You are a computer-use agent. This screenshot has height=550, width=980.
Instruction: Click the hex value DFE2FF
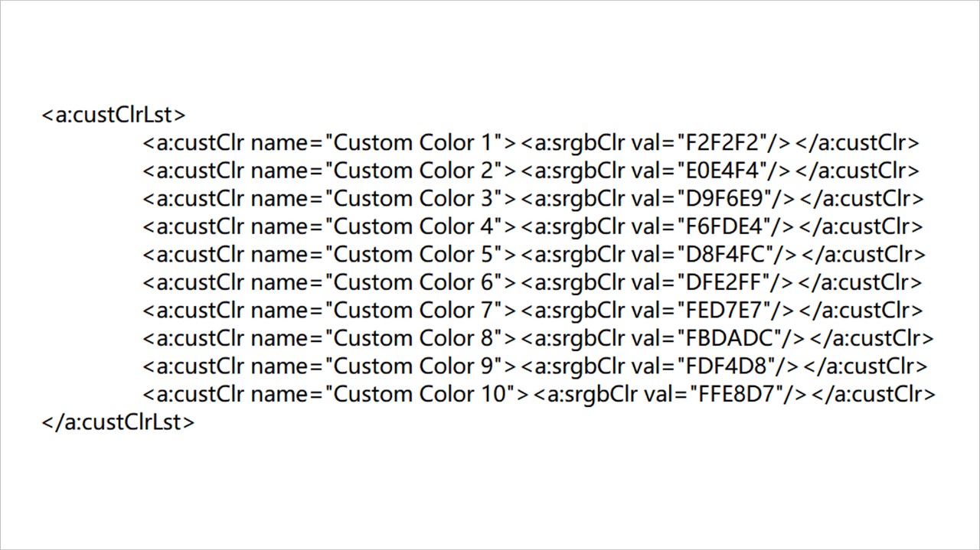coord(721,282)
